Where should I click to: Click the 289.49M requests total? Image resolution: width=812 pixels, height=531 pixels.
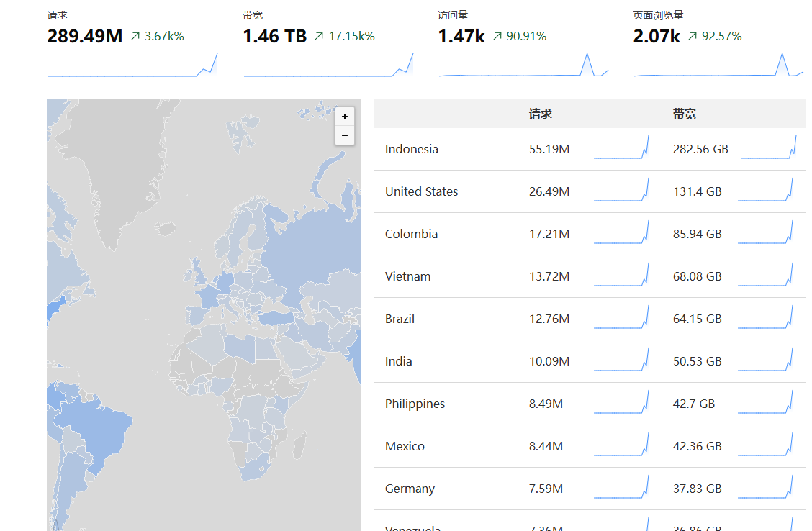85,36
